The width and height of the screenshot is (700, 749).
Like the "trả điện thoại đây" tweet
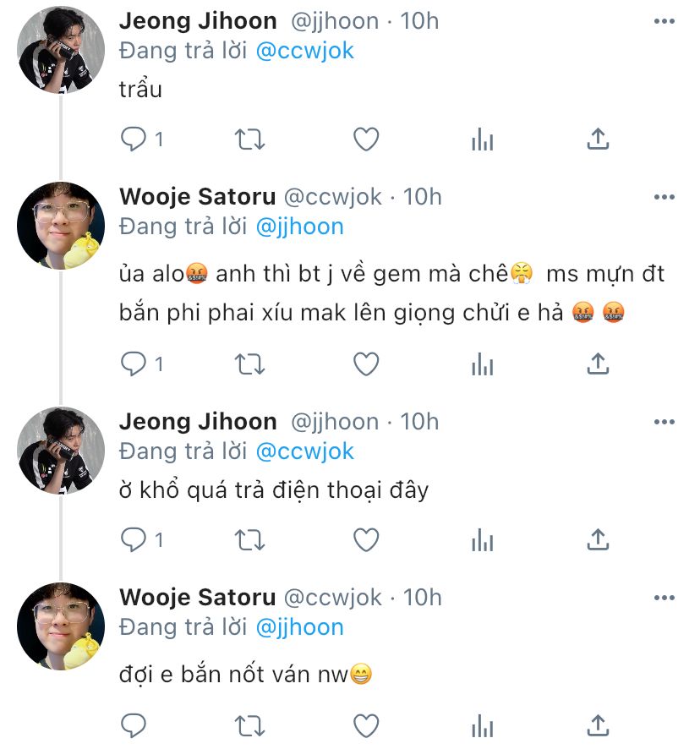[x=366, y=540]
